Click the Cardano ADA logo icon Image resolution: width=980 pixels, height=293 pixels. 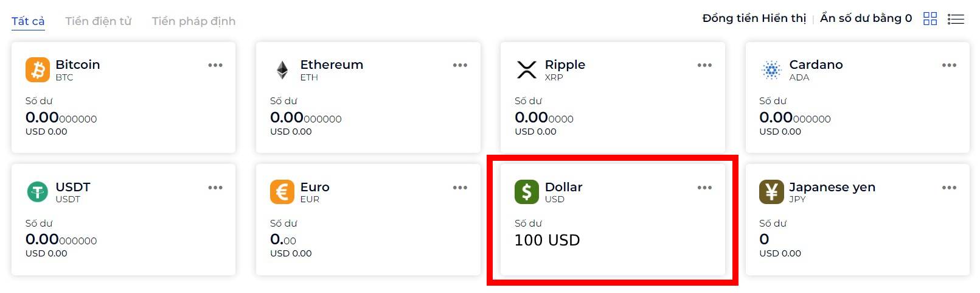[771, 70]
